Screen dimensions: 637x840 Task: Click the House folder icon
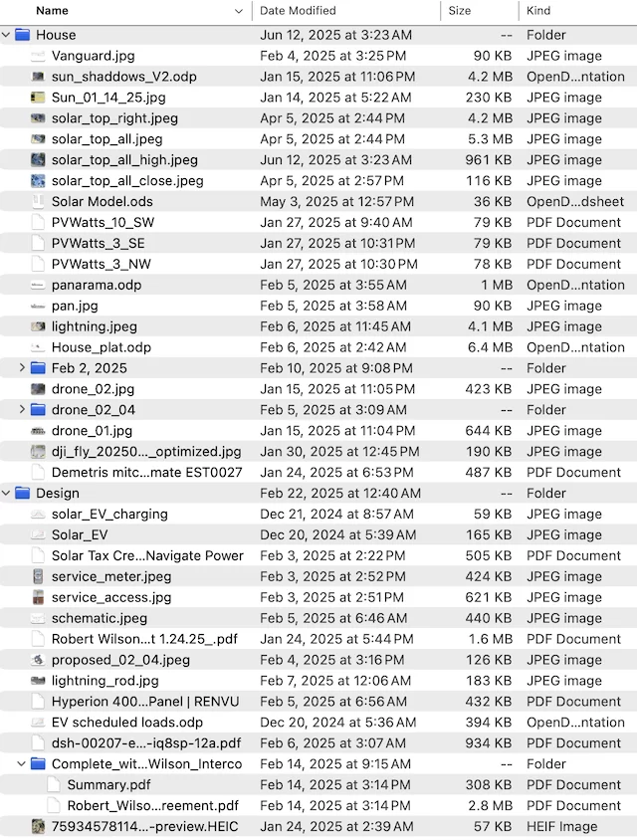(23, 35)
